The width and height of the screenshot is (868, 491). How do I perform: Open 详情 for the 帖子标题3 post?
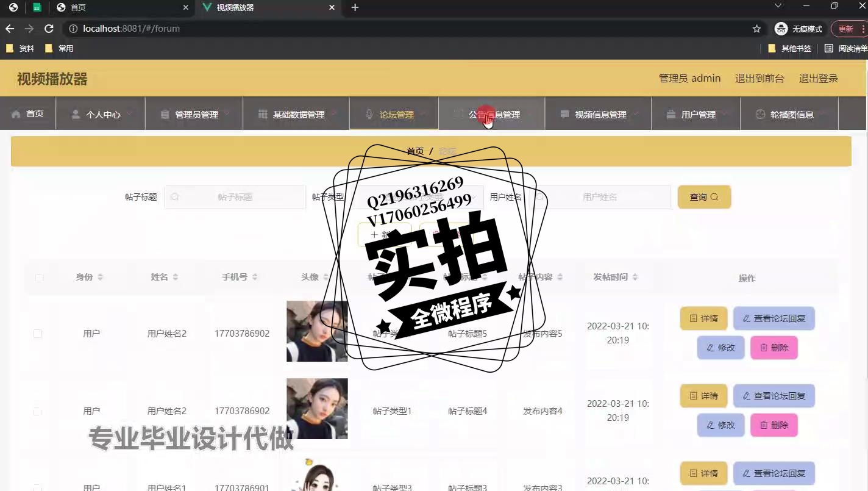(x=703, y=473)
